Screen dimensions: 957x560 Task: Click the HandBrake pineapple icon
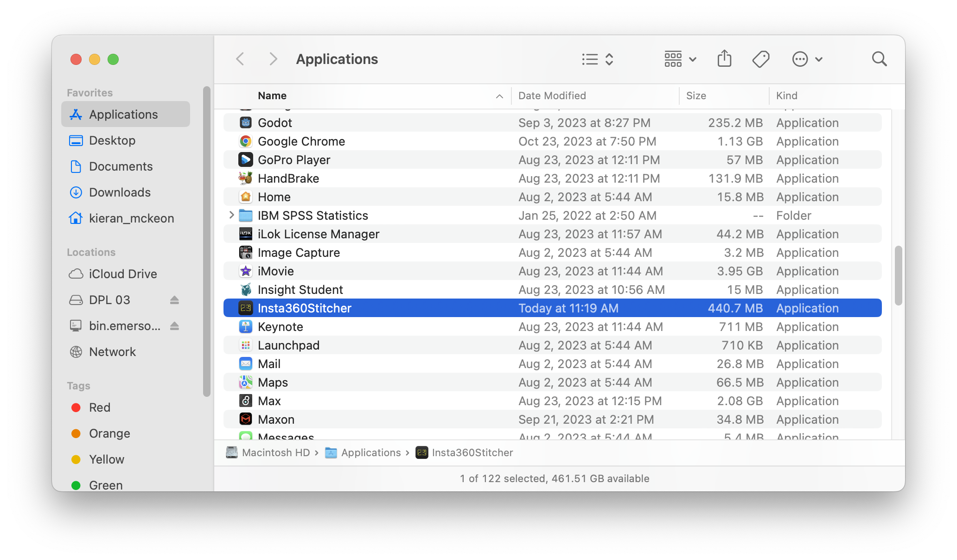pyautogui.click(x=245, y=178)
